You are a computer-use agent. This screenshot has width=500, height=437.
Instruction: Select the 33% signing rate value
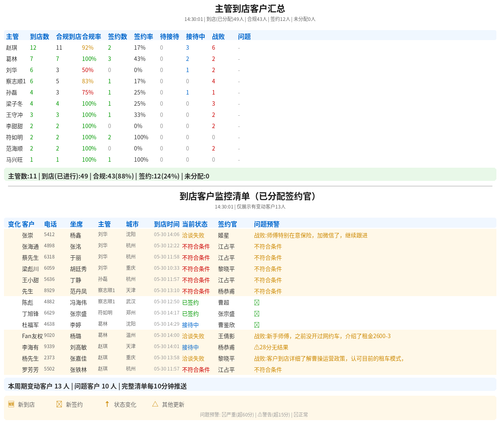[140, 115]
